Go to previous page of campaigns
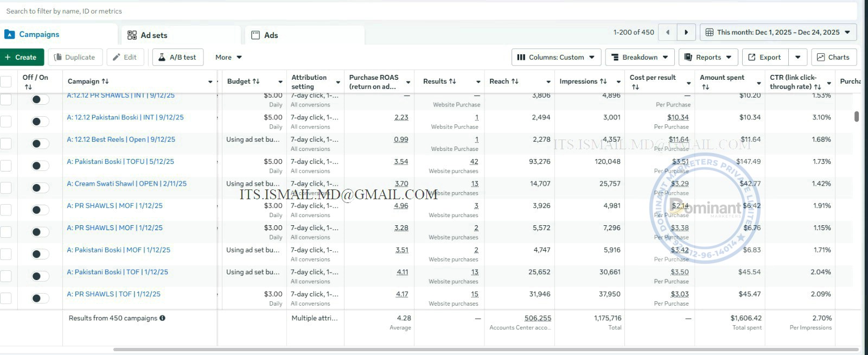This screenshot has height=355, width=868. click(668, 33)
